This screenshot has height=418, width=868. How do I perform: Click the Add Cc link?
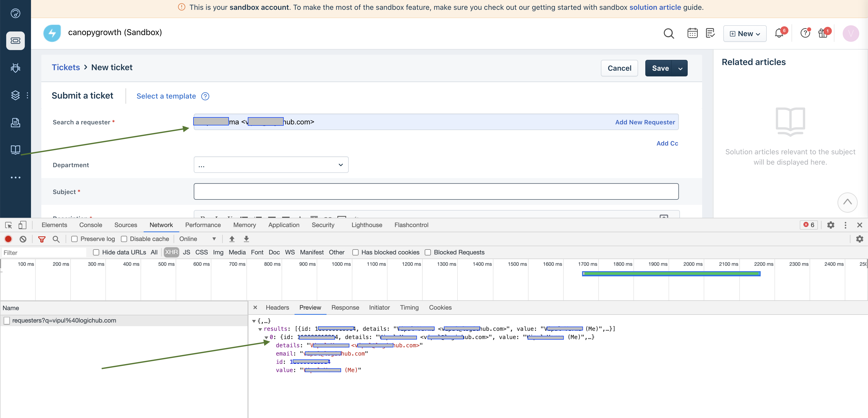tap(667, 143)
